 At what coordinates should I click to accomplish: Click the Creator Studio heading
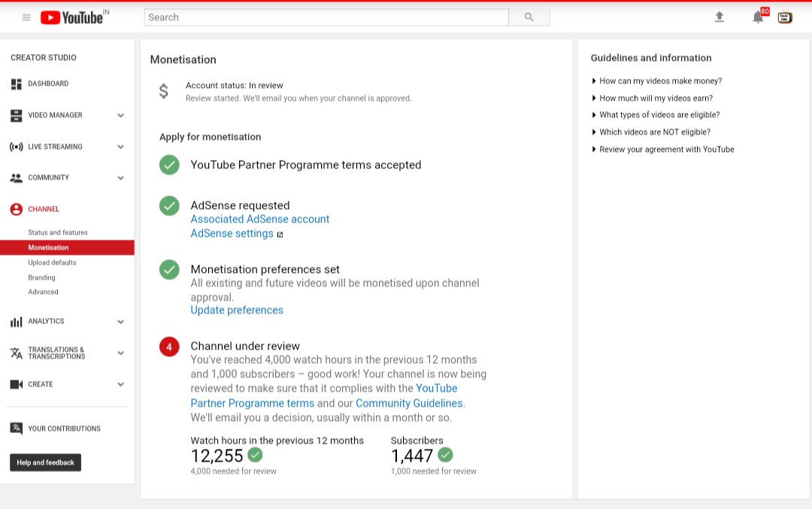(44, 57)
